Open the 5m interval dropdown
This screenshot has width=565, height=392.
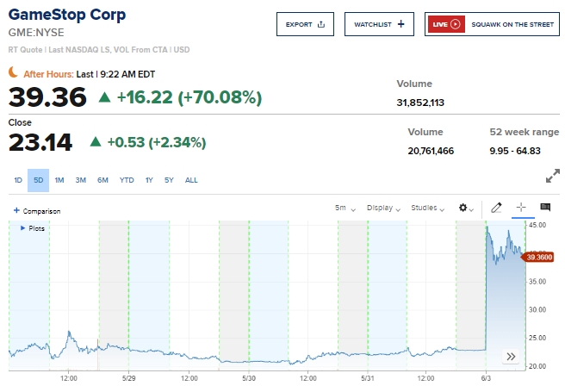(x=345, y=208)
